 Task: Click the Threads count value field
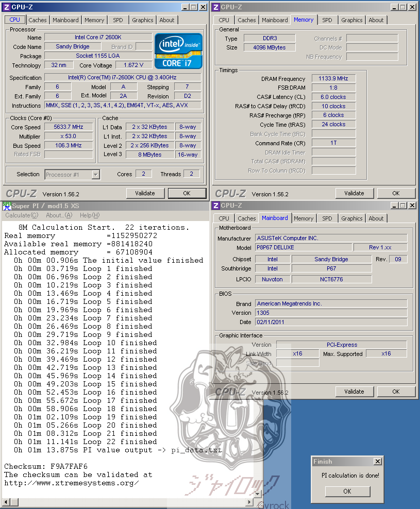pos(191,174)
